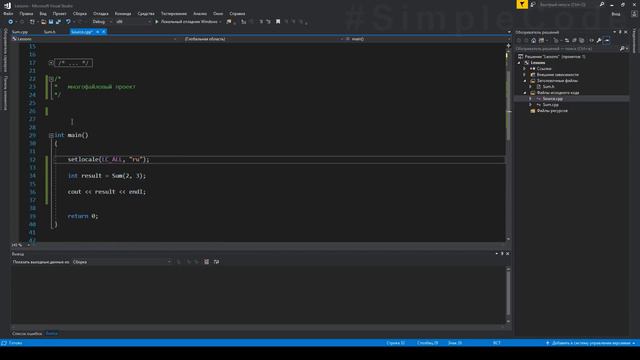Switch to the Список ошибок tab

[27, 334]
